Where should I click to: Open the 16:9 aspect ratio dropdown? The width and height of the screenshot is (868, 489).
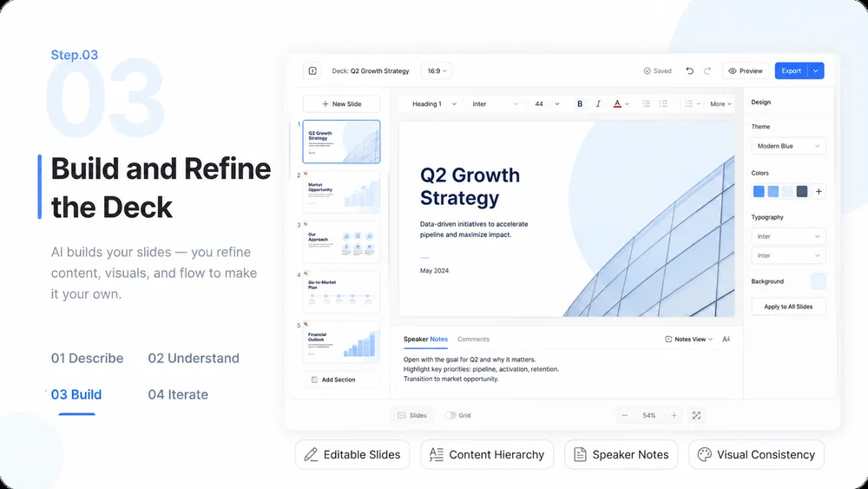[437, 71]
